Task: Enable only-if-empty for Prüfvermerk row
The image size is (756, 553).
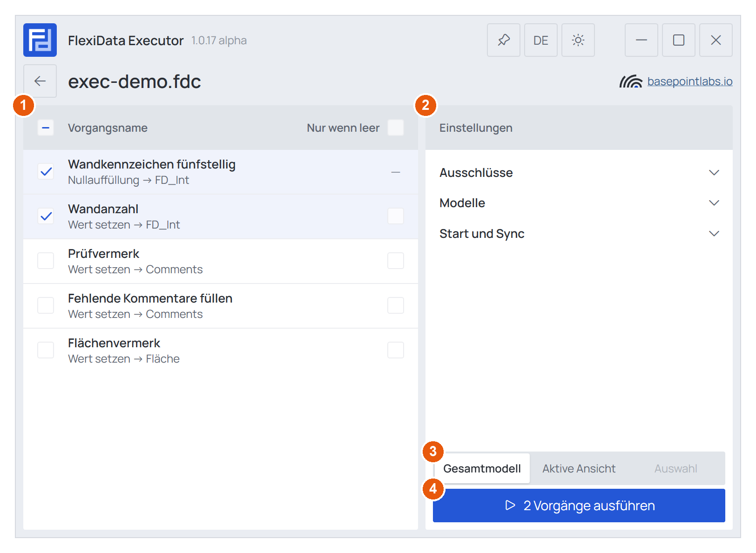Action: 396,261
